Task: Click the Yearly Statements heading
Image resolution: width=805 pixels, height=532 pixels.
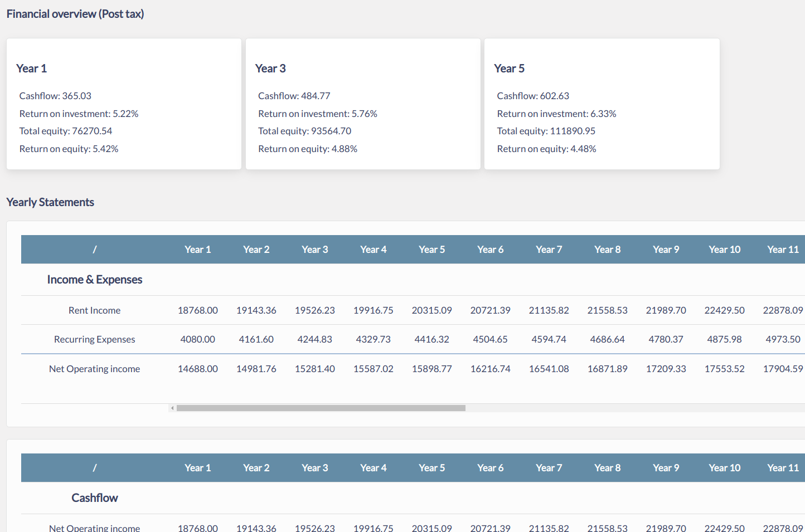Action: 50,202
